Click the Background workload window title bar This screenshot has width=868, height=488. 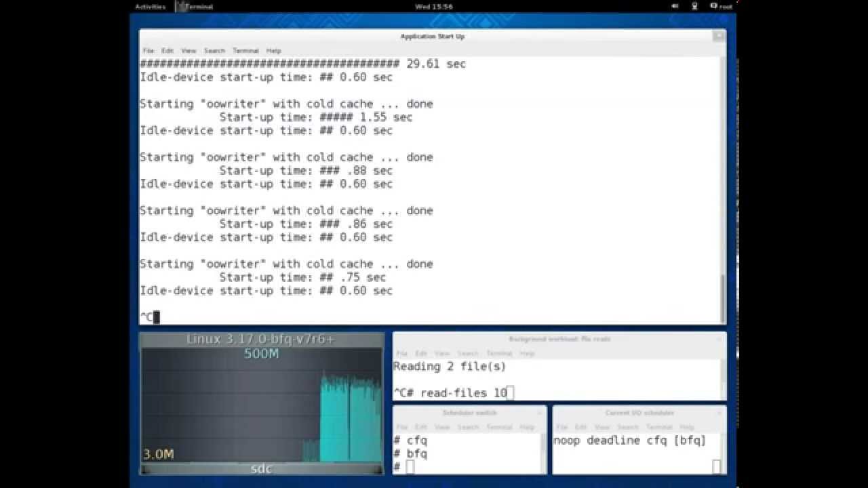click(x=559, y=339)
